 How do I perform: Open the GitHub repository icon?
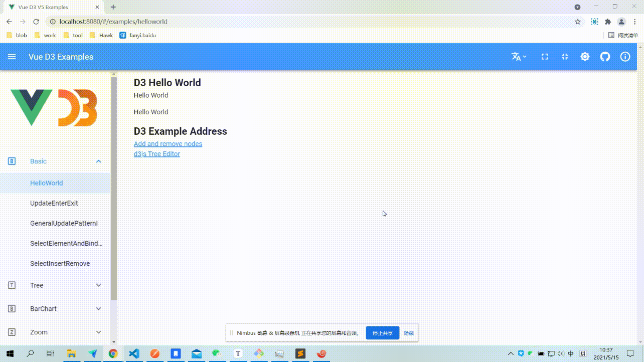click(605, 57)
